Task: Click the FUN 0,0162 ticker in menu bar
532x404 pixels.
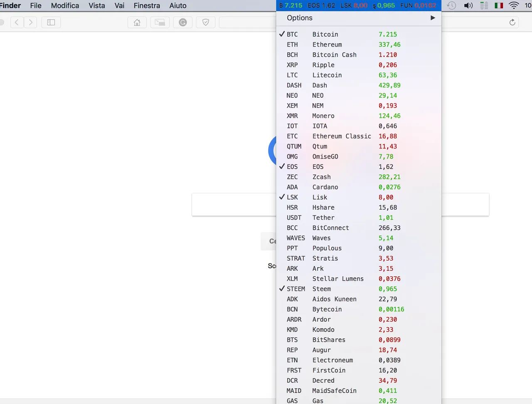Action: coord(418,5)
